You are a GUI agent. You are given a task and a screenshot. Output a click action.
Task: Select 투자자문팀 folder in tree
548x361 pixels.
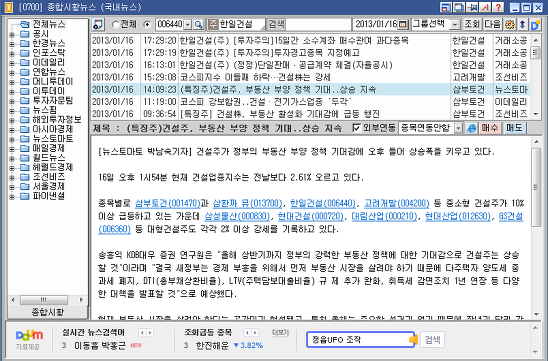click(x=53, y=100)
